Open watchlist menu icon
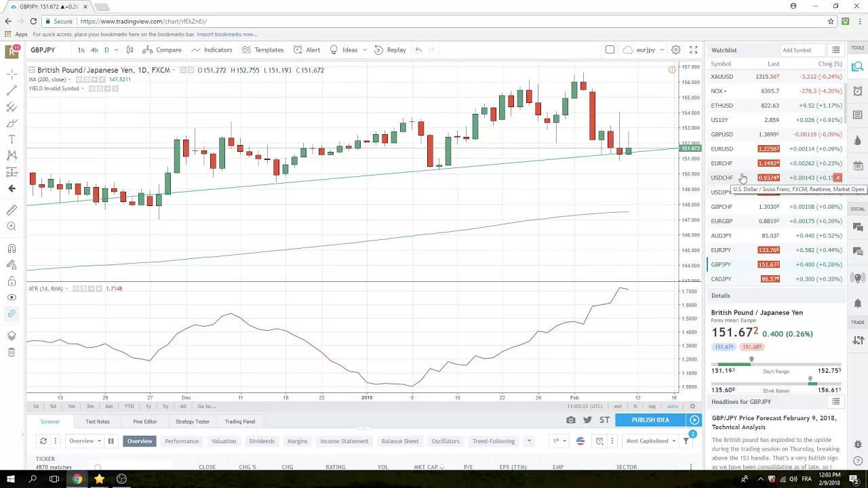Screen dimensions: 868x488 [835, 49]
